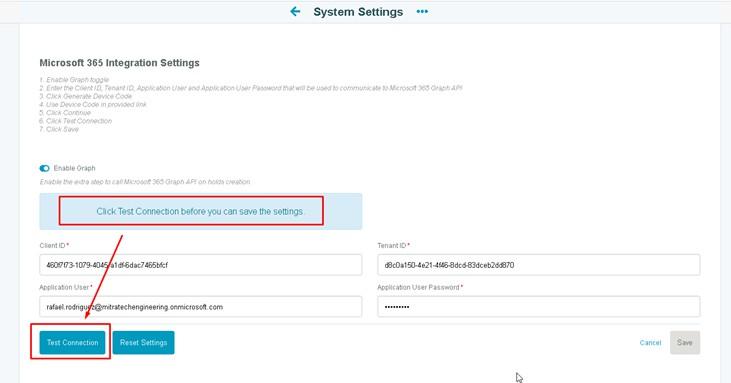Click instruction line '5. Click Continue'

click(65, 113)
